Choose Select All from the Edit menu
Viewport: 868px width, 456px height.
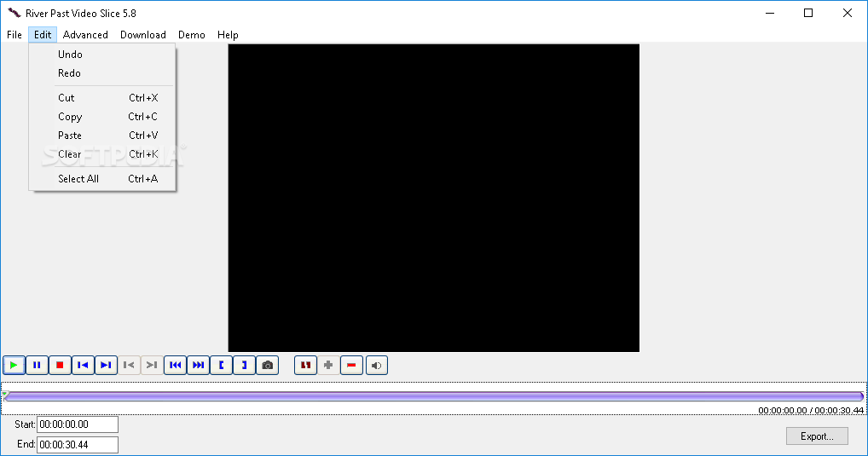pos(102,179)
